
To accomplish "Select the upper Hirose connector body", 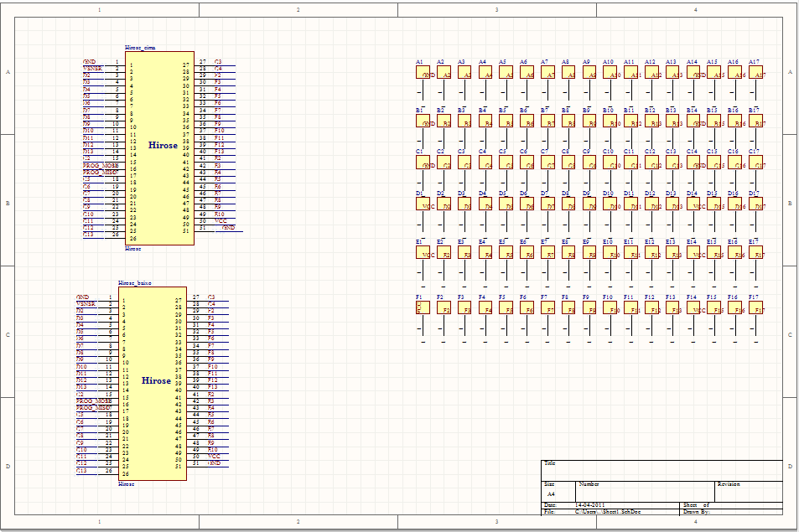I will (x=159, y=148).
